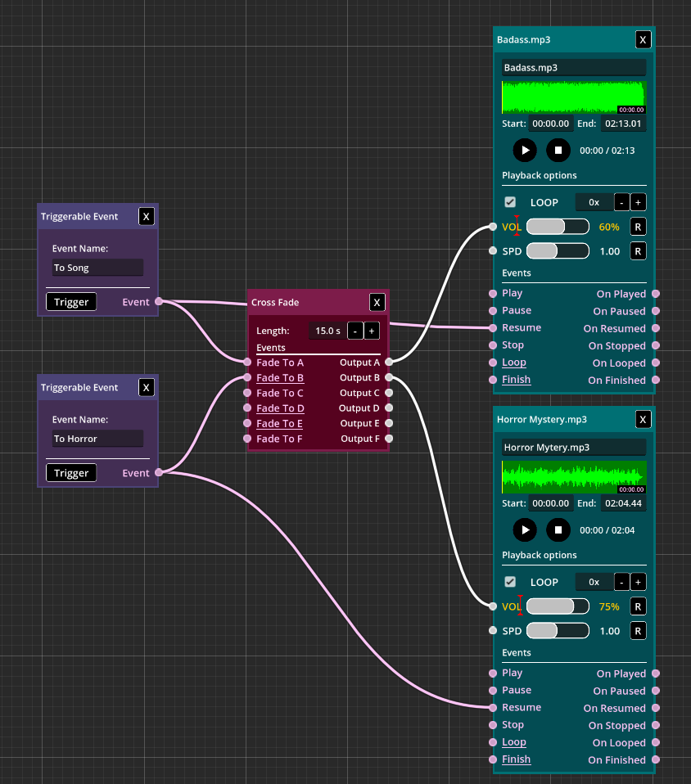This screenshot has height=784, width=691.
Task: Click the Badass.mp3 volume slider
Action: [557, 227]
